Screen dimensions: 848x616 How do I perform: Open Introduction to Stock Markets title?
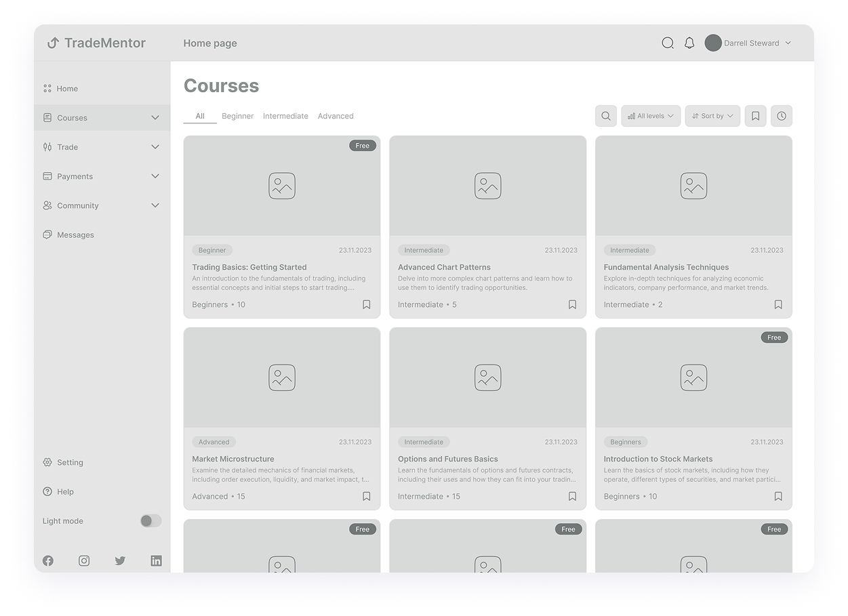point(658,459)
